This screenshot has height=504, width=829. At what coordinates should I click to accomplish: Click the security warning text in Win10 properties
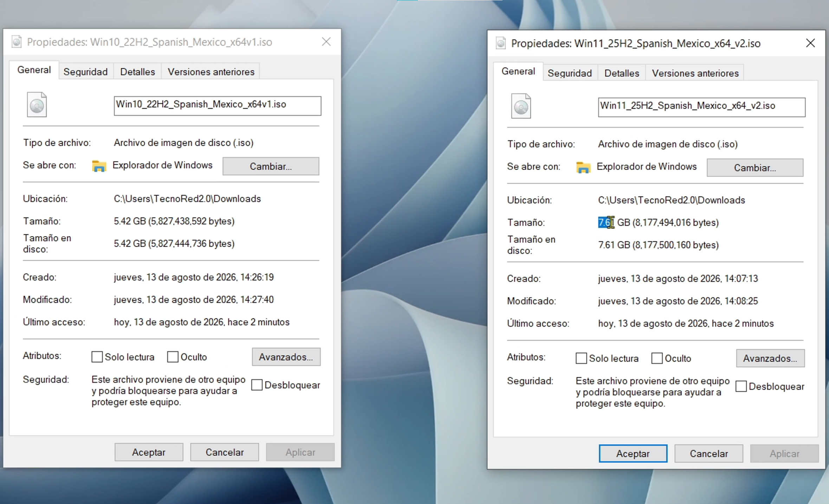[x=168, y=391]
